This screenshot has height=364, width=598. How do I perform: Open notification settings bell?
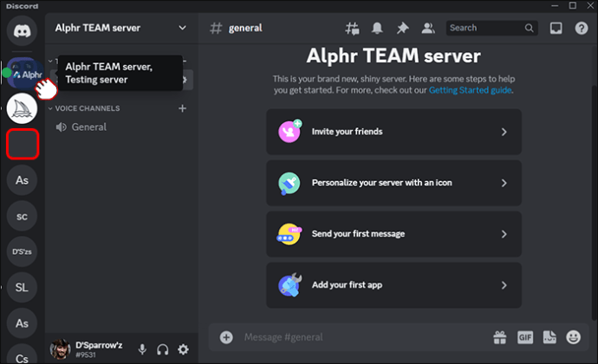coord(377,29)
